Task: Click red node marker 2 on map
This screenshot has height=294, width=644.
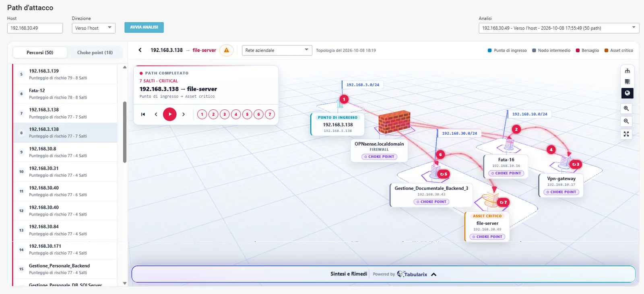Action: tap(516, 129)
